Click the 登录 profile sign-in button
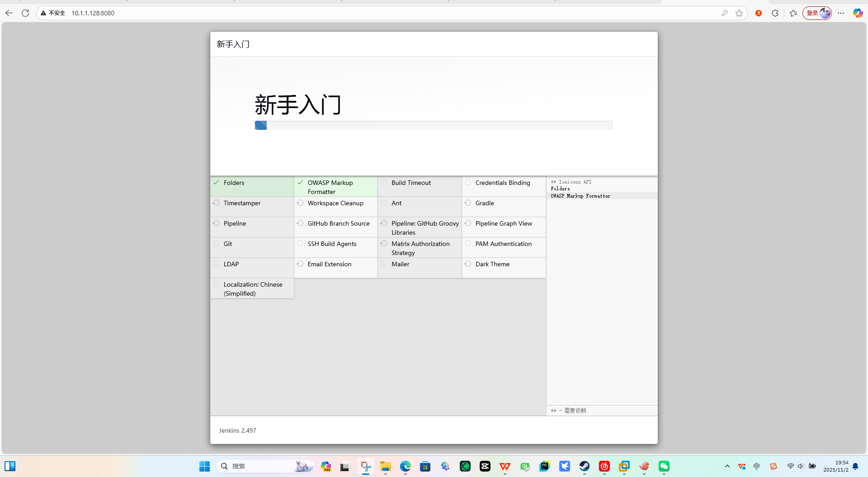The image size is (868, 477). pyautogui.click(x=817, y=13)
